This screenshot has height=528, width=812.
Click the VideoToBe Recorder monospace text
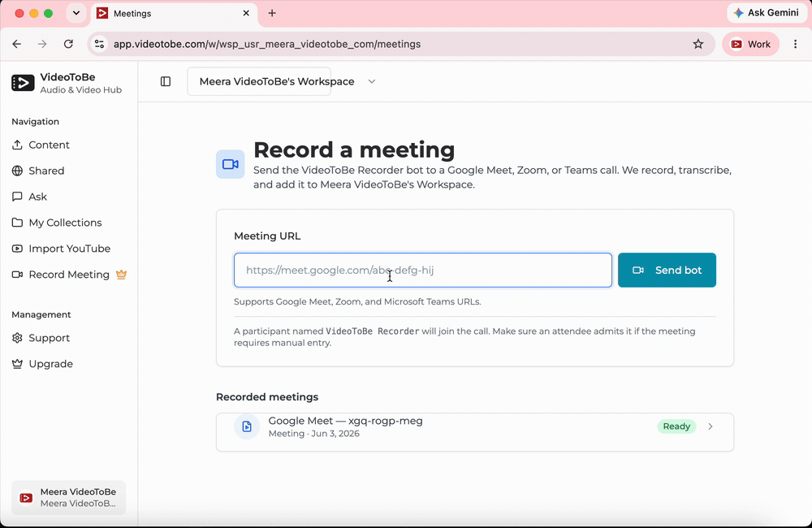(373, 331)
